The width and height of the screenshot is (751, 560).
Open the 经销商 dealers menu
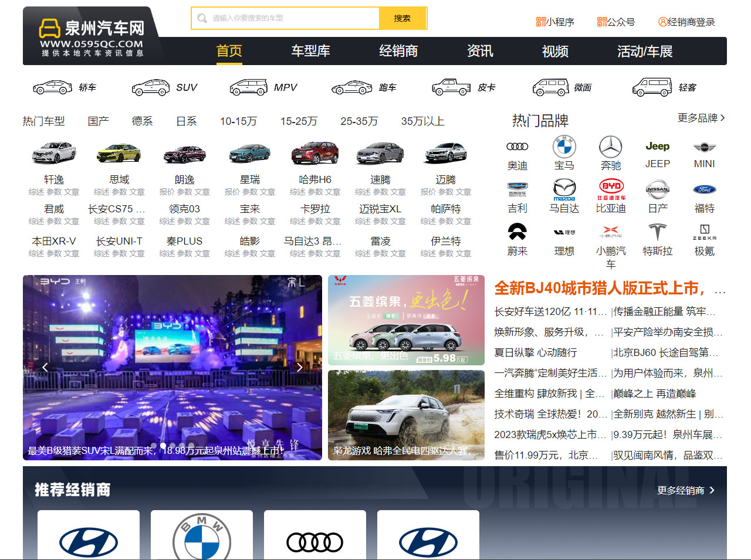coord(398,51)
